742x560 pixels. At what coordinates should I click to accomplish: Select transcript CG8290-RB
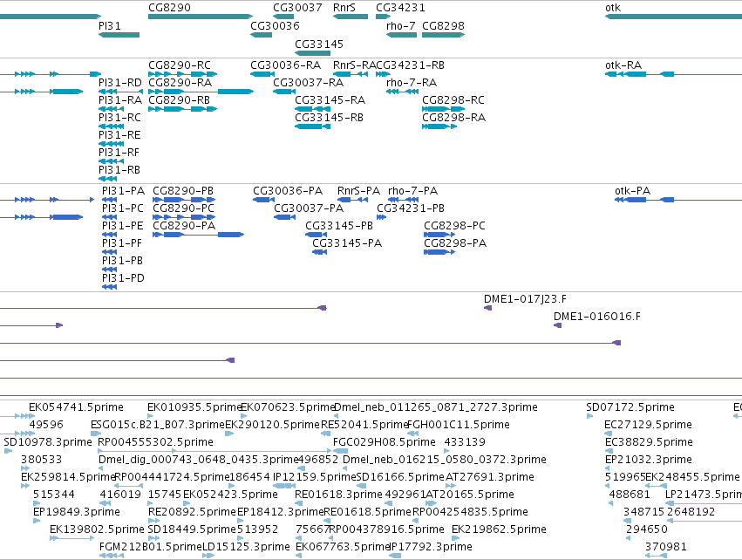pos(182,109)
